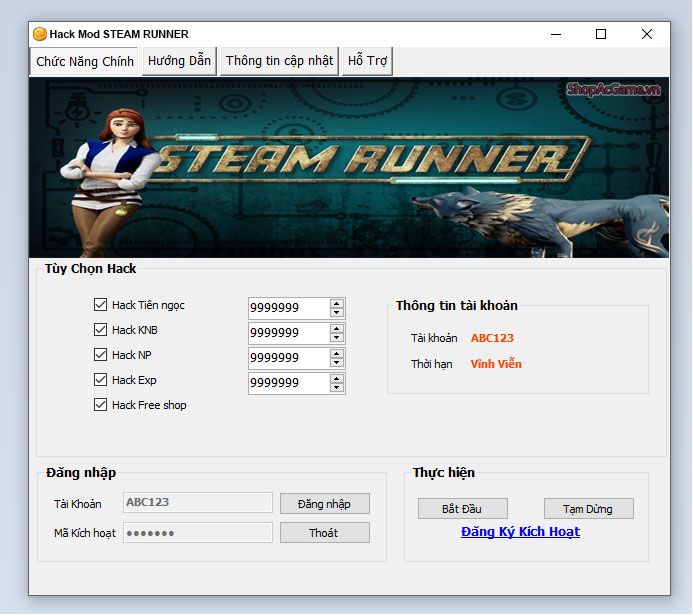Screen dimensions: 693x616
Task: Start the hack with Bắt Đầu button
Action: (463, 509)
